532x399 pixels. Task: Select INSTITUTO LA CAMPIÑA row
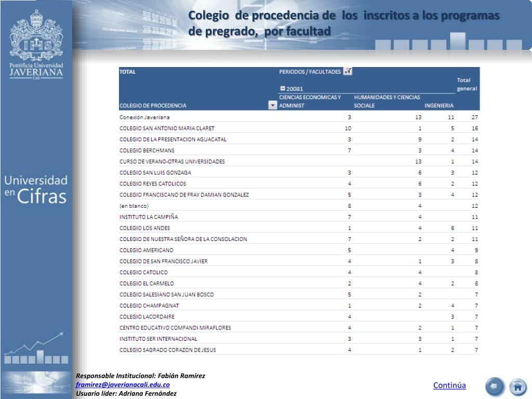(299, 217)
